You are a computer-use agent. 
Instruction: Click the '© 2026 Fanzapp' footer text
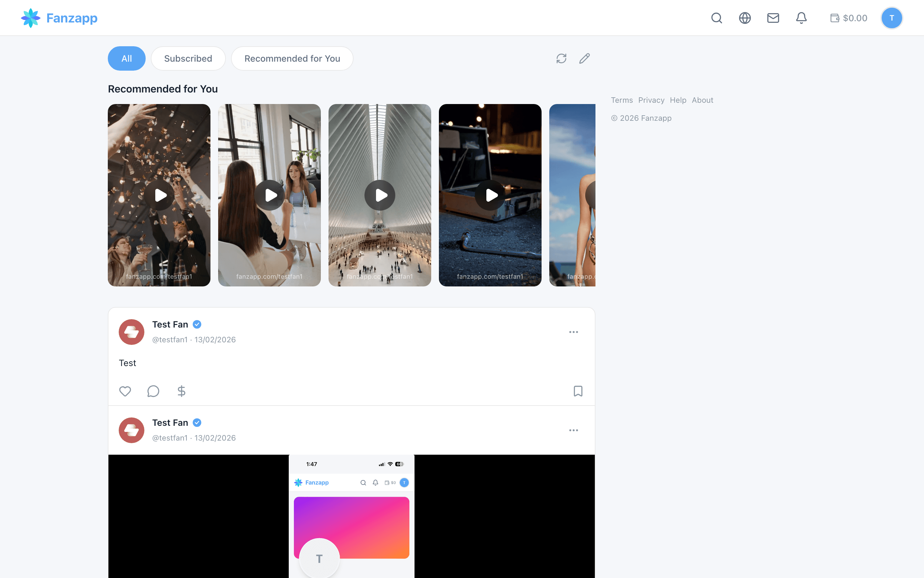(x=641, y=118)
